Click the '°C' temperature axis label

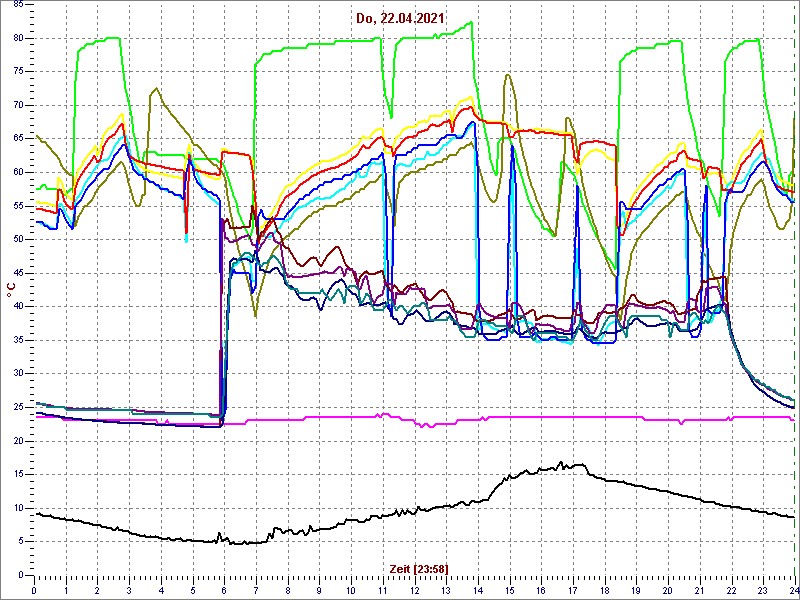tap(10, 291)
